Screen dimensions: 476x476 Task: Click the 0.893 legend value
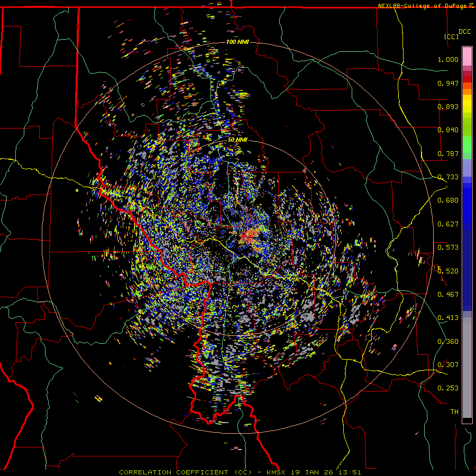(448, 106)
